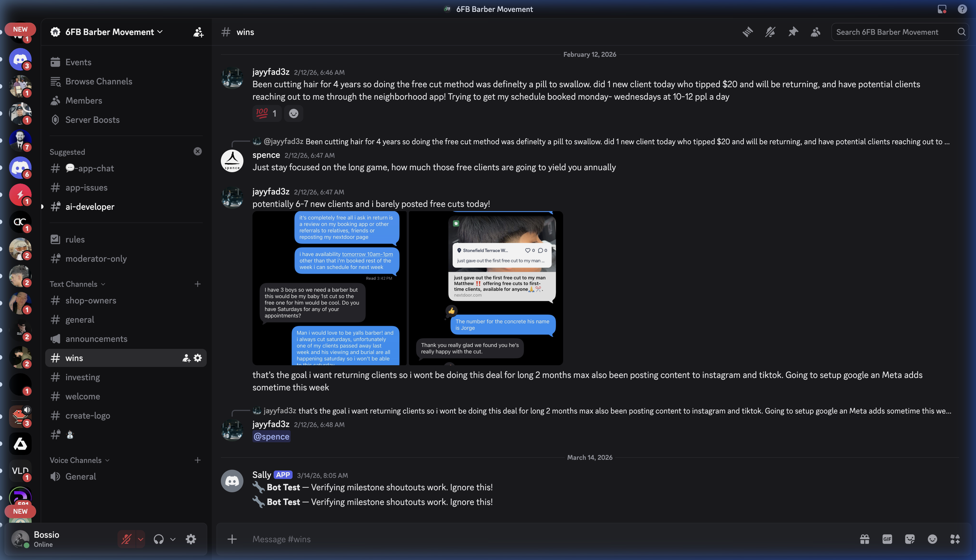Open the emoji picker in the message bar
The height and width of the screenshot is (560, 976).
coord(933,539)
